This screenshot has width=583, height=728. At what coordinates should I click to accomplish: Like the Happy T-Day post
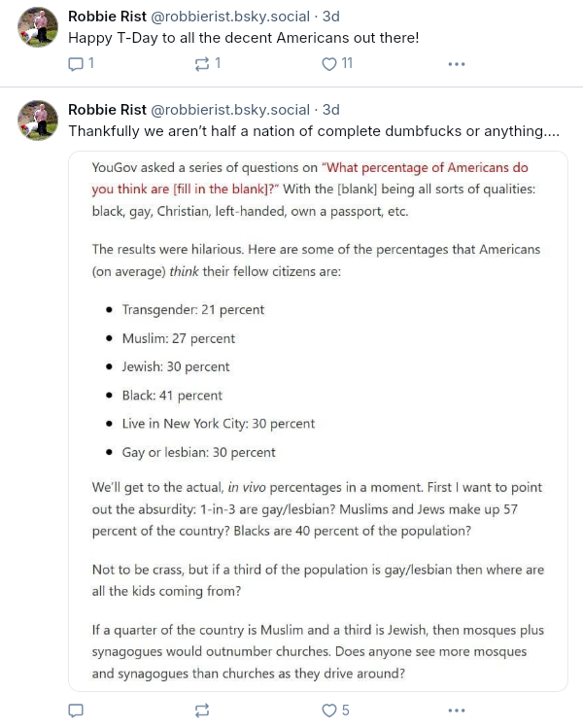pos(329,64)
